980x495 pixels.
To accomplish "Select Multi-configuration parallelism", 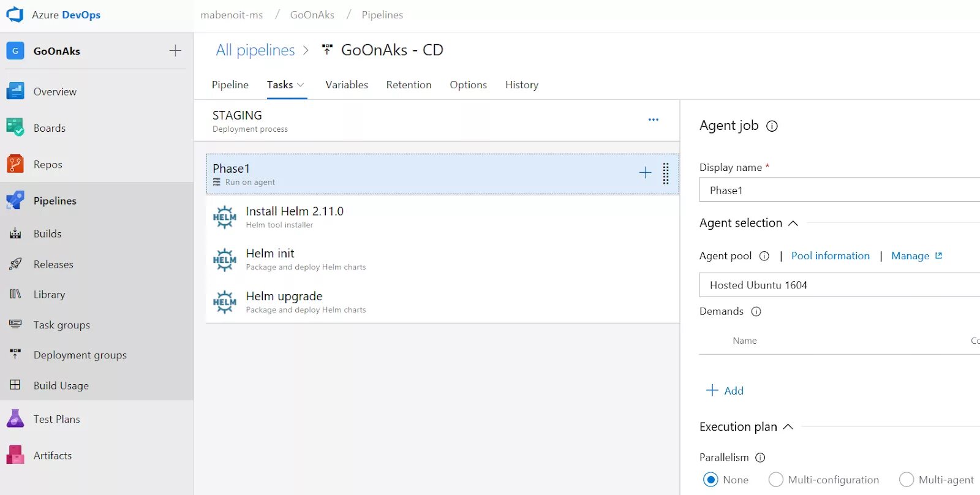I will coord(776,480).
